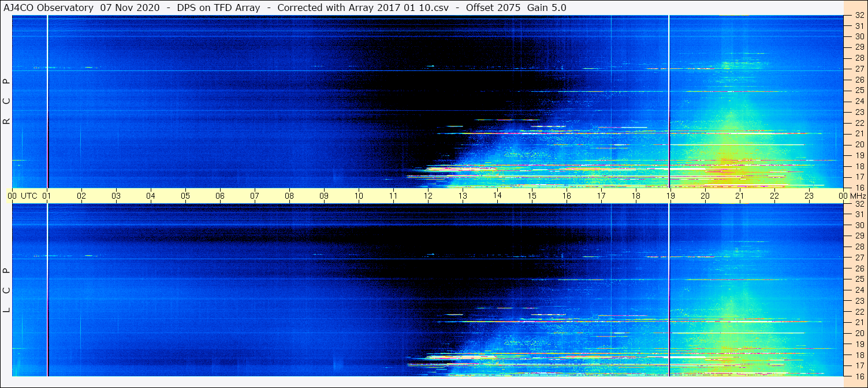868x388 pixels.
Task: Click the 23 hour label on UTC axis
Action: click(809, 196)
